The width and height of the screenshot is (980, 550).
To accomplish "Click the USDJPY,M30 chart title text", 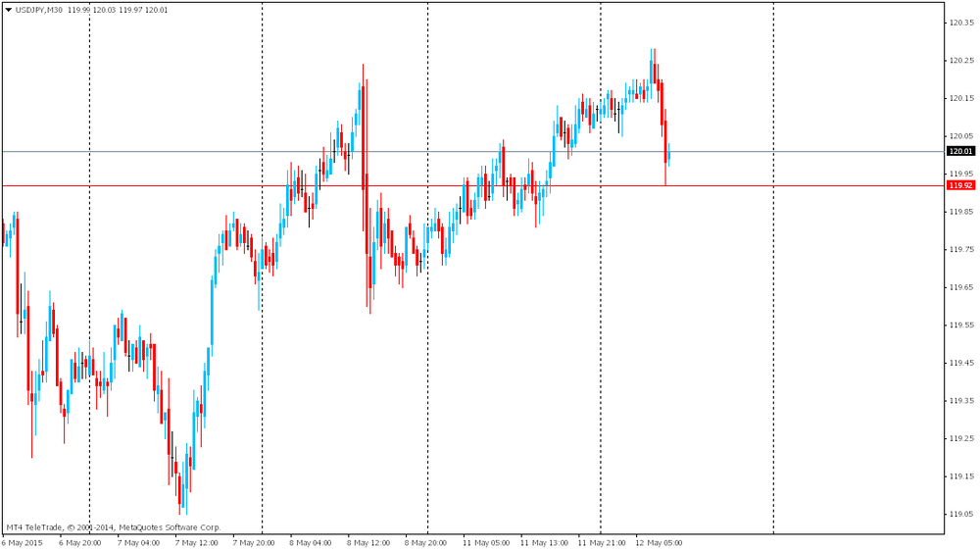I will pos(38,10).
